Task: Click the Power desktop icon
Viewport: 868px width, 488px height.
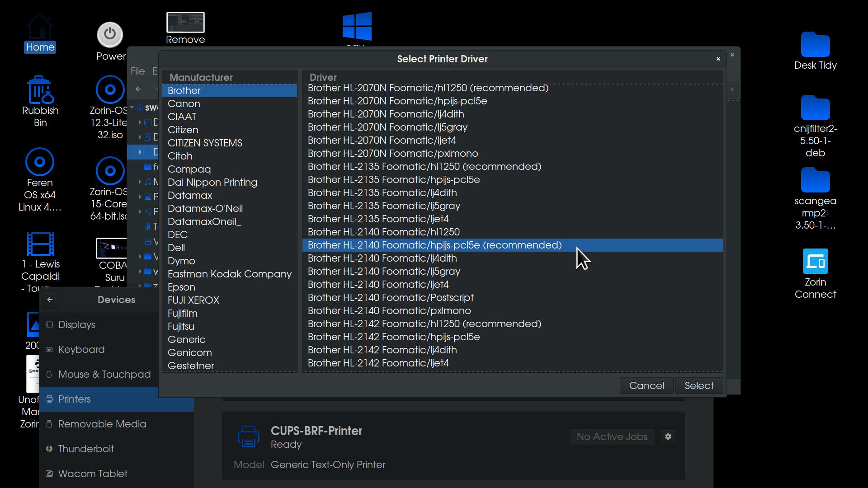Action: point(110,35)
